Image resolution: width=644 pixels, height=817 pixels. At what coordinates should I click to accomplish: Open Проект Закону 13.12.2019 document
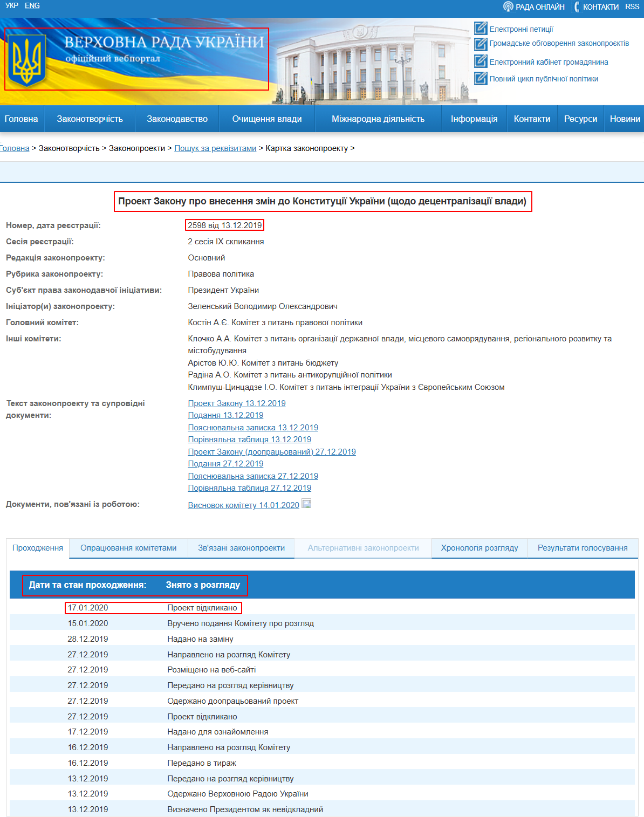(x=237, y=403)
